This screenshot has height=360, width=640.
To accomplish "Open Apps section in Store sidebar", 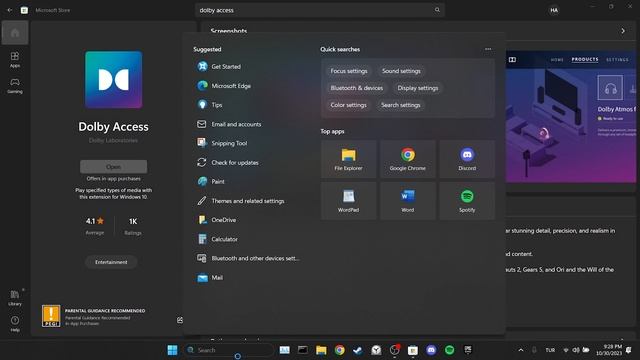I will (15, 59).
